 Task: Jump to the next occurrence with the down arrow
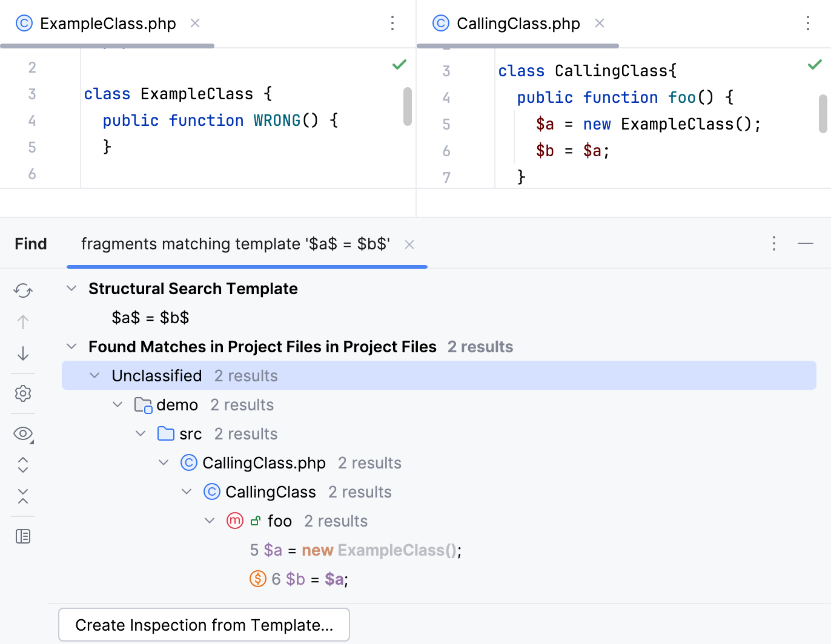point(23,353)
